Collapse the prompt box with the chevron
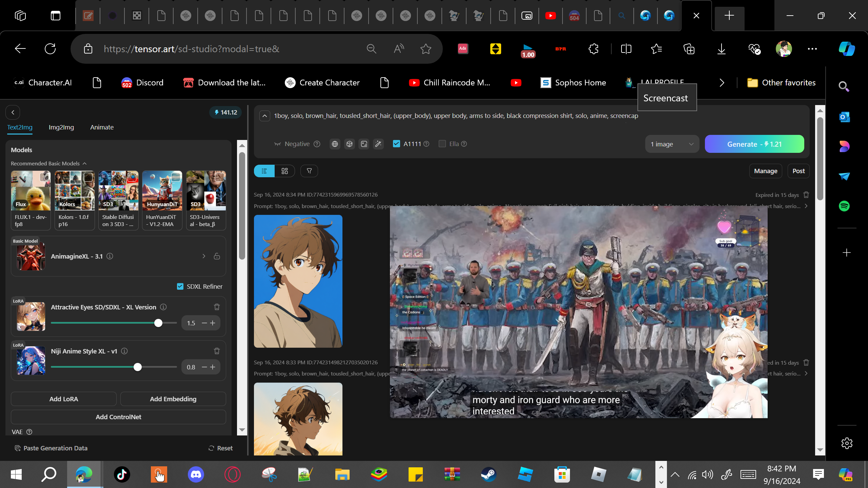868x488 pixels. [264, 116]
